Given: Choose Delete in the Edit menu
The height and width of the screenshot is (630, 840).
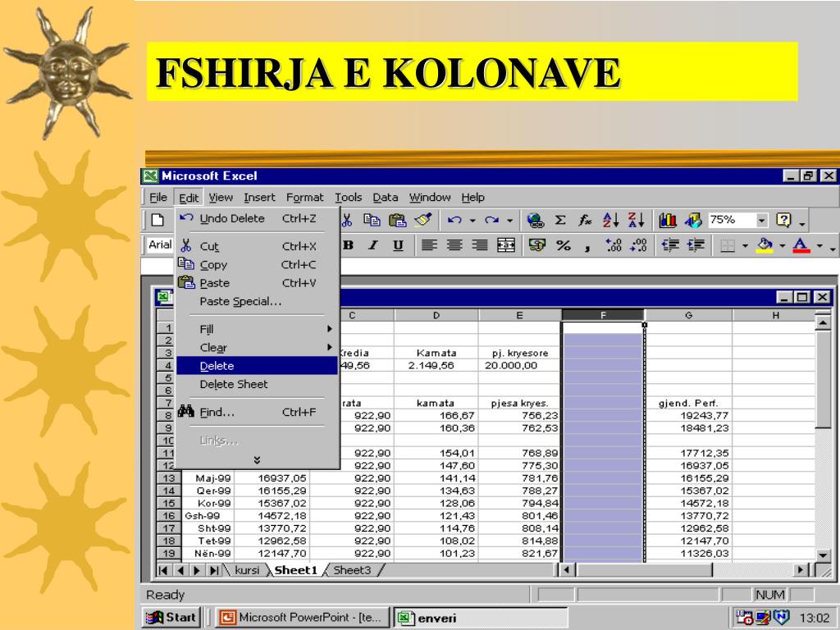Looking at the screenshot, I should click(x=257, y=365).
